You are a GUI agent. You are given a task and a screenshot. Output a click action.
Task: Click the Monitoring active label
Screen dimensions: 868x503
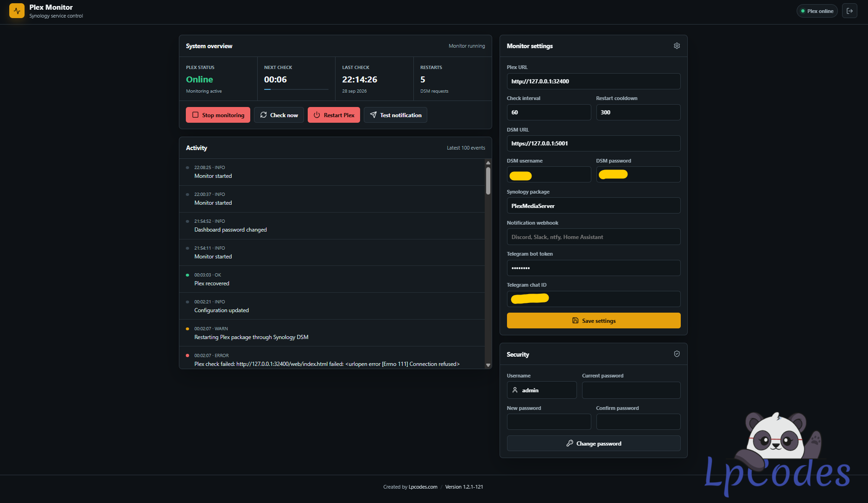(204, 91)
